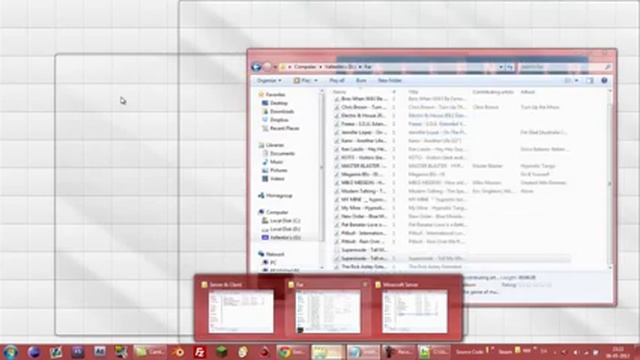Screen dimensions: 640x360
Task: Open FileZilla from the taskbar
Action: tap(200, 352)
